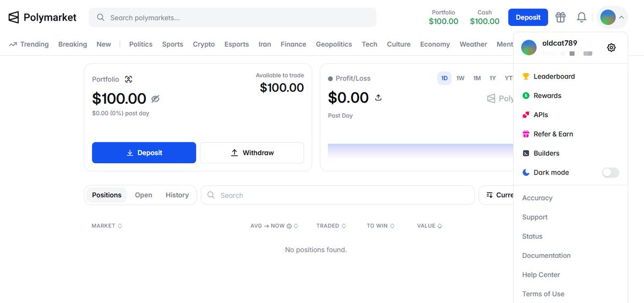Click the header Deposit button
The width and height of the screenshot is (644, 303).
pos(528,17)
